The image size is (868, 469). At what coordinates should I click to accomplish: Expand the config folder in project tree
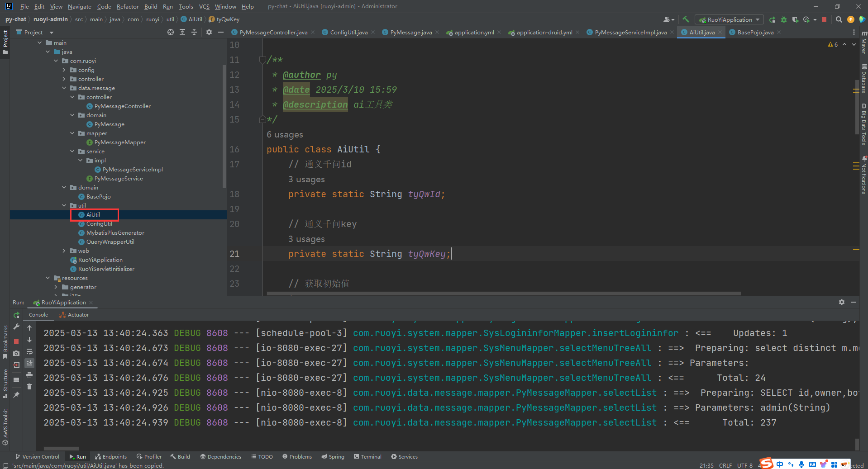(64, 70)
